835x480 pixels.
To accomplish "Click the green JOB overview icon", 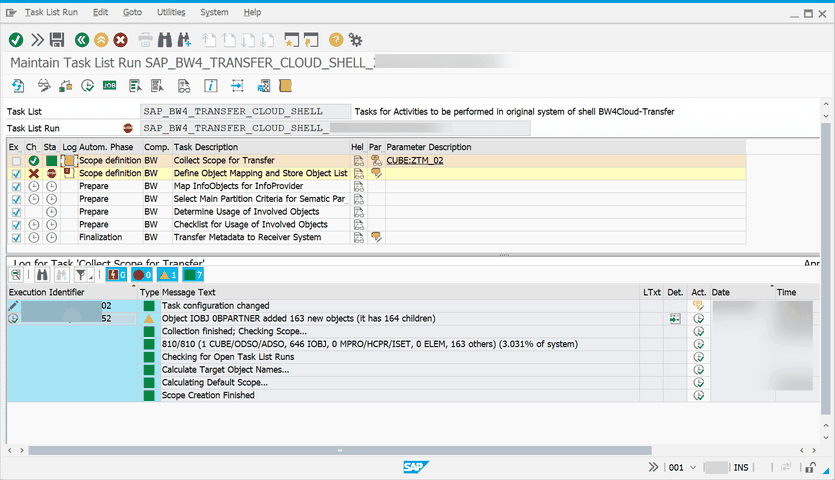I will pyautogui.click(x=110, y=85).
